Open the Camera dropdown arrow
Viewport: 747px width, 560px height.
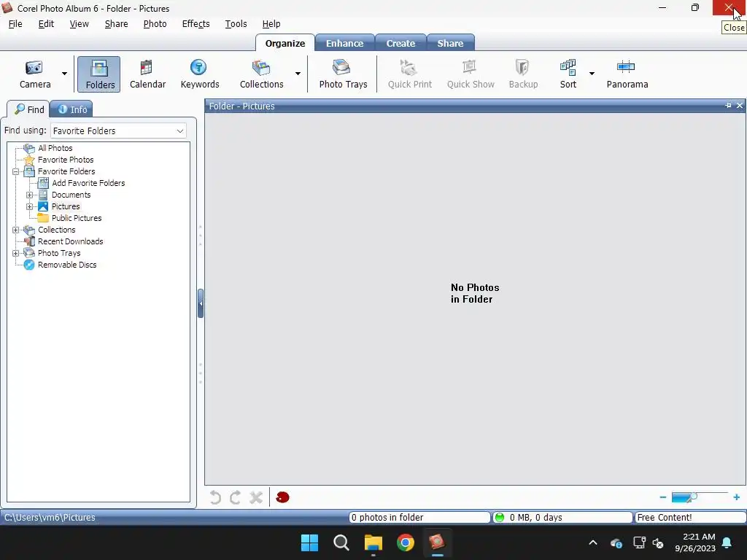click(64, 74)
